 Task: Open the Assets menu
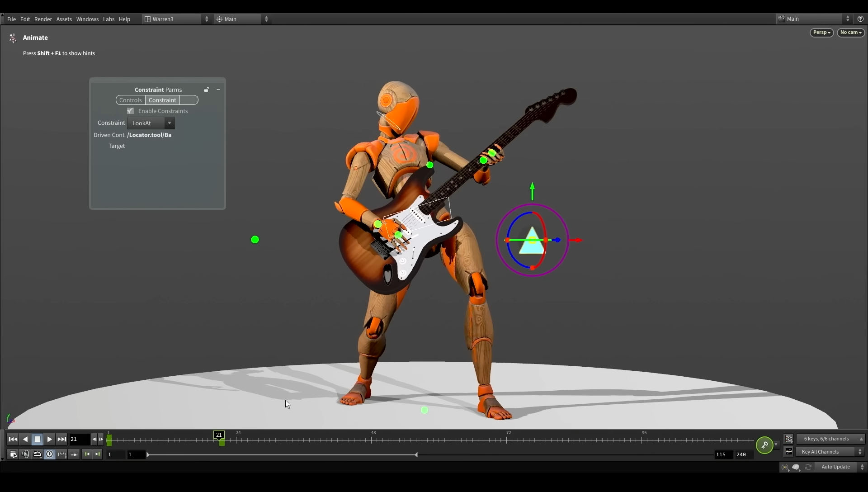coord(64,19)
